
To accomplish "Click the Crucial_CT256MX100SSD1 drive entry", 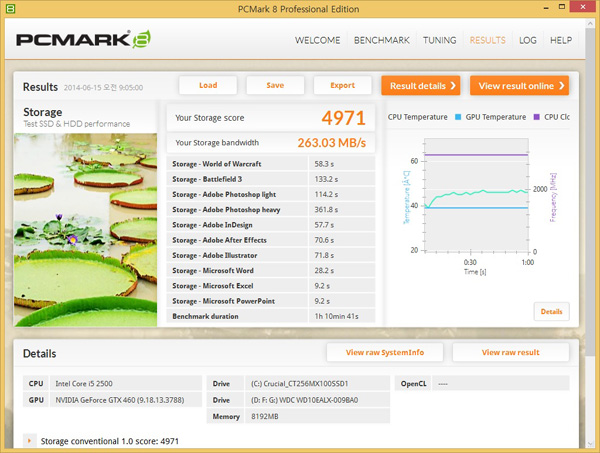I will pos(299,383).
